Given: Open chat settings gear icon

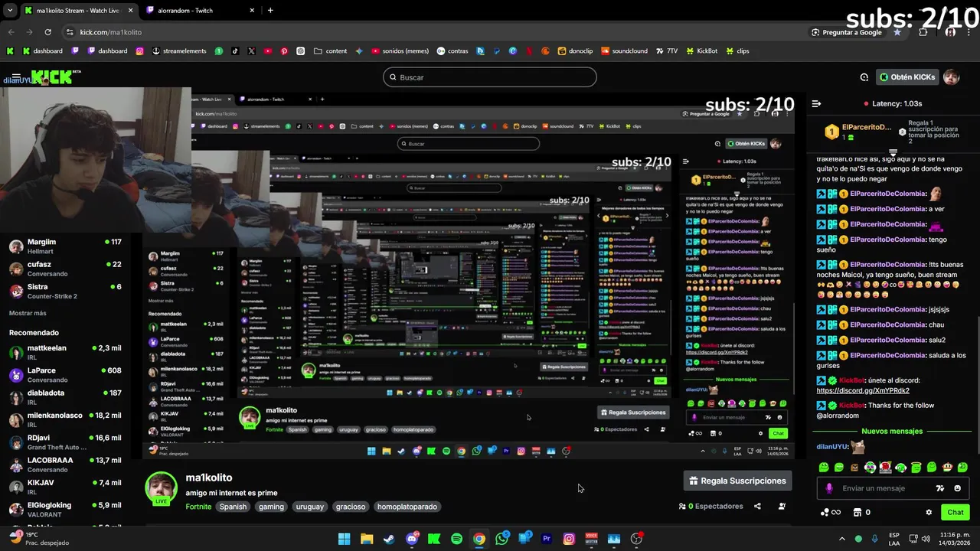Looking at the screenshot, I should point(929,512).
